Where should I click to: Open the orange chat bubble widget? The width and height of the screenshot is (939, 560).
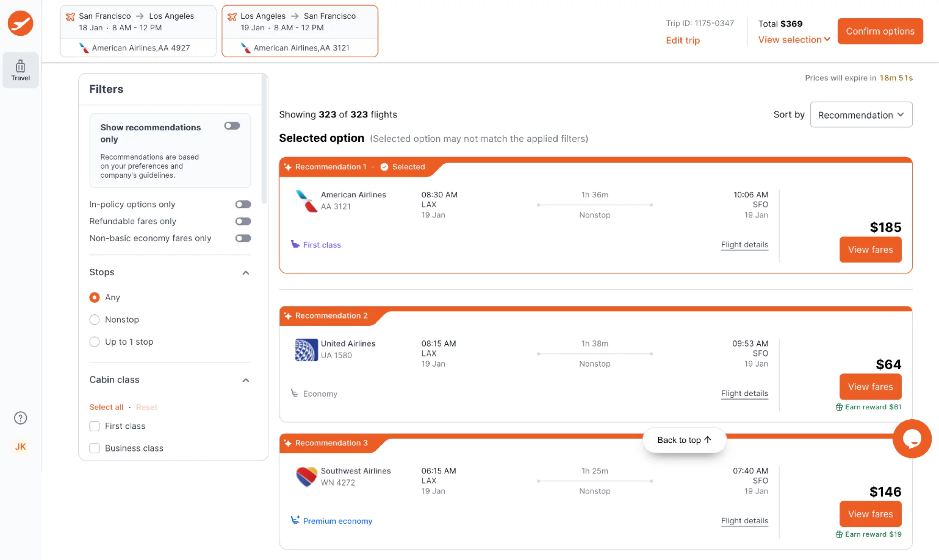coord(911,438)
